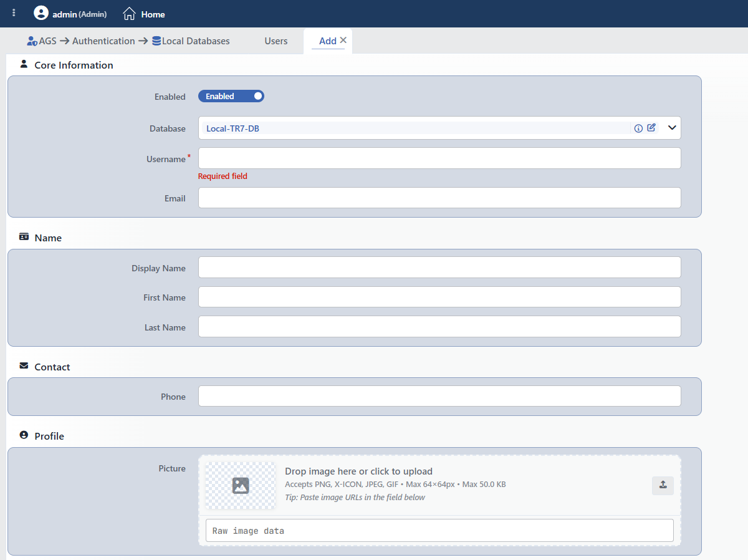748x560 pixels.
Task: Open the three-dot main menu
Action: pos(14,13)
